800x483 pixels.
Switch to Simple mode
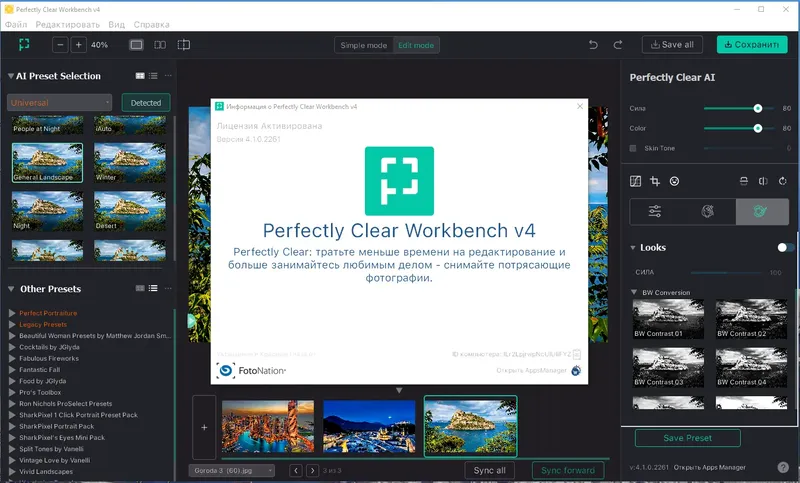[364, 45]
